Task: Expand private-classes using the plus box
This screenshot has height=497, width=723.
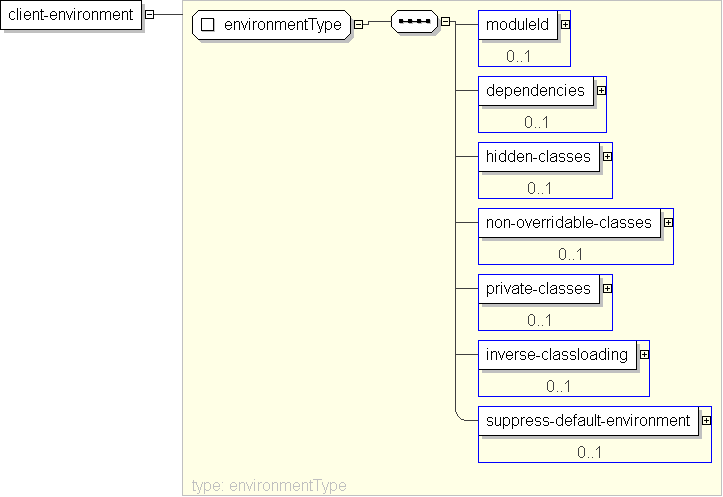Action: (x=607, y=288)
